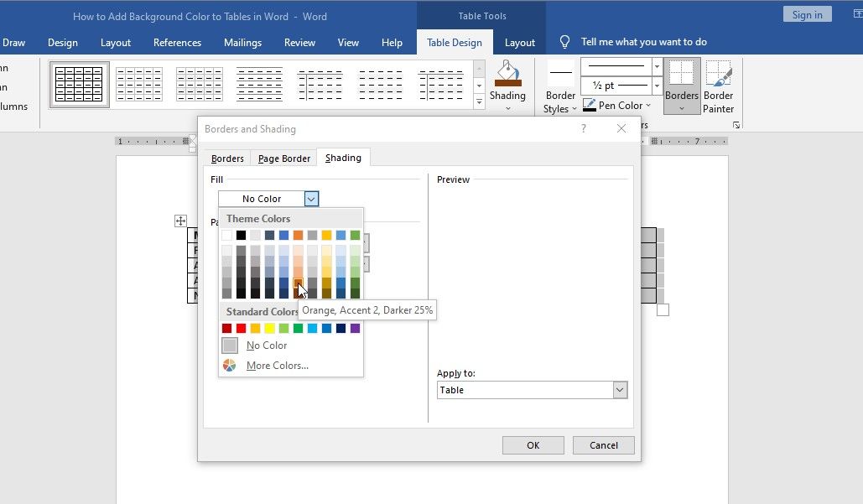Click the More Colors color wheel icon
Viewport: 863px width, 504px height.
230,366
